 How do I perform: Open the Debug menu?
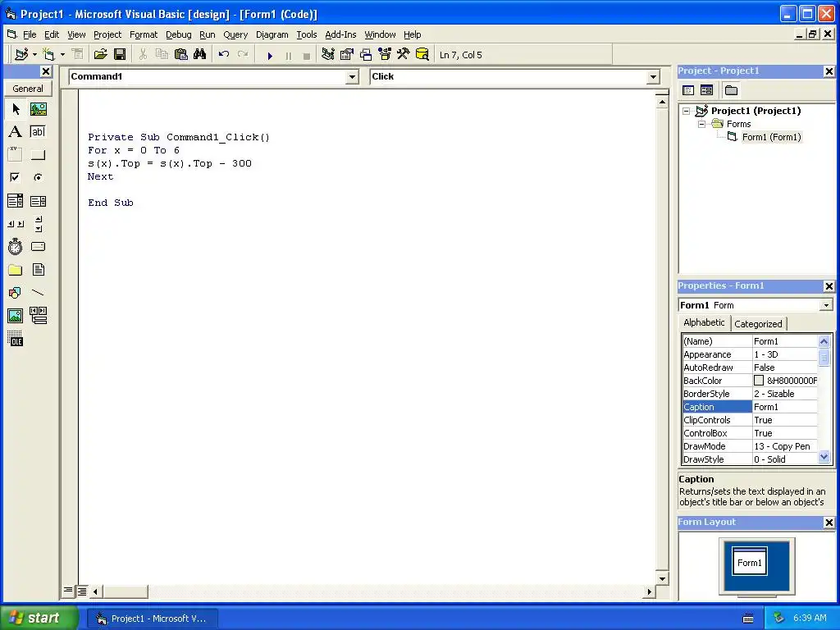tap(178, 34)
